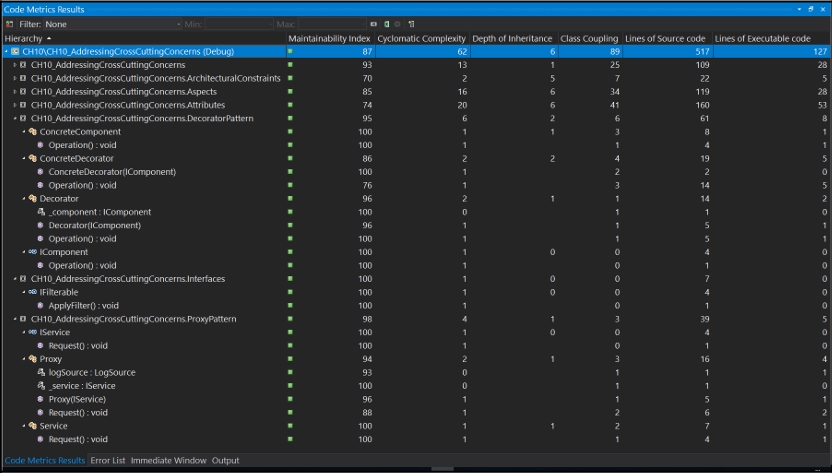This screenshot has width=832, height=475.
Task: Select the ConcreteDecorator(IComponent) constructor row
Action: [112, 172]
